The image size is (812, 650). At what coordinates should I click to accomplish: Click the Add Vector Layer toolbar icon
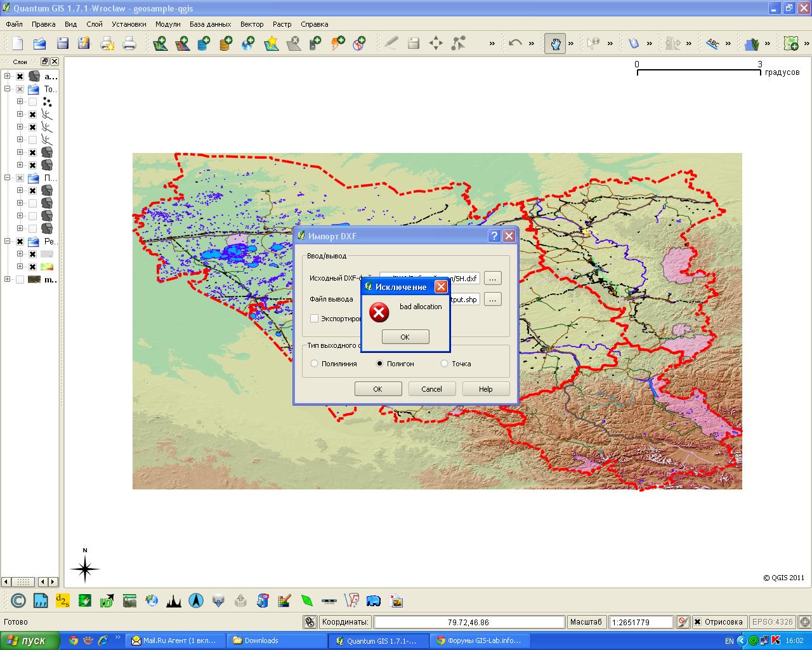click(160, 43)
